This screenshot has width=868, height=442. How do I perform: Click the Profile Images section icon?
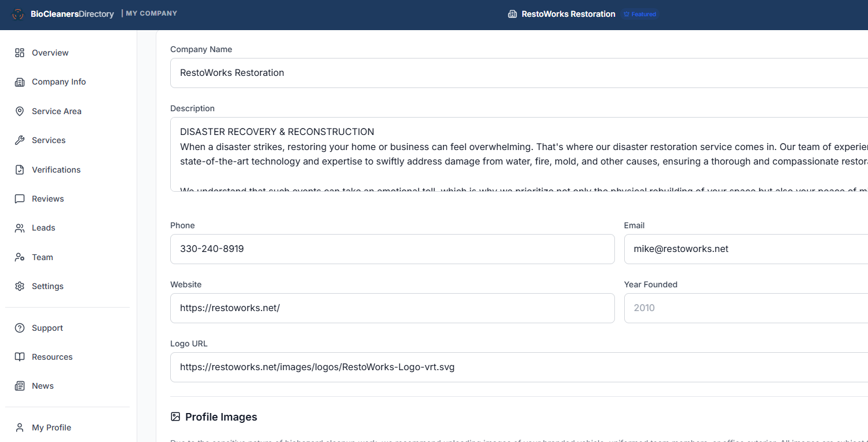[x=175, y=417]
